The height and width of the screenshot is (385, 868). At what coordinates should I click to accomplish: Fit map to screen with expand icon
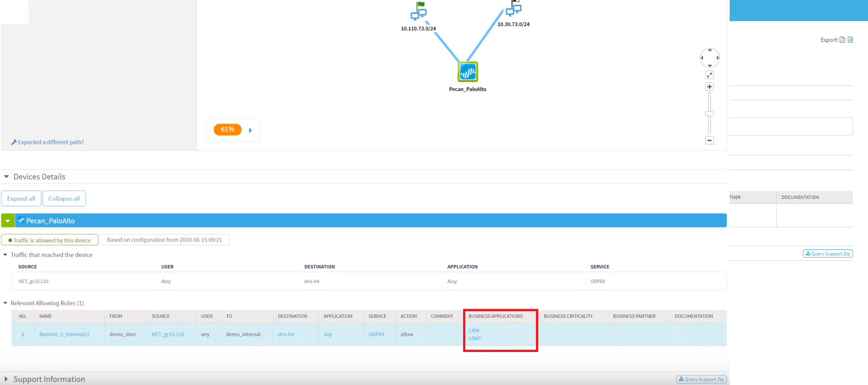point(710,75)
